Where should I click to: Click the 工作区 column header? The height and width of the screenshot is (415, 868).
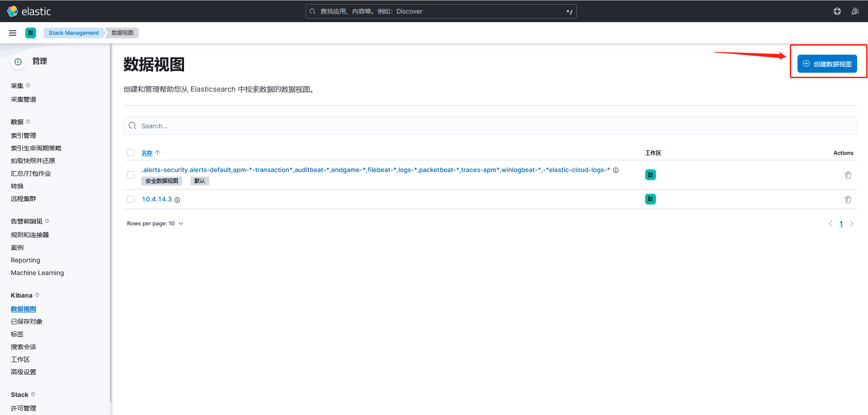[653, 153]
